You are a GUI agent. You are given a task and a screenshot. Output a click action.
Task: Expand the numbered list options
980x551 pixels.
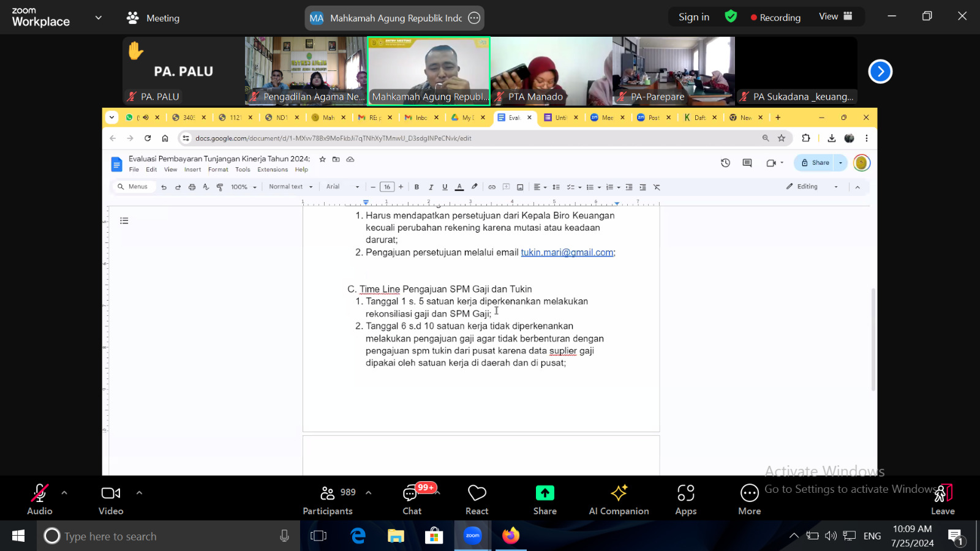tap(619, 187)
